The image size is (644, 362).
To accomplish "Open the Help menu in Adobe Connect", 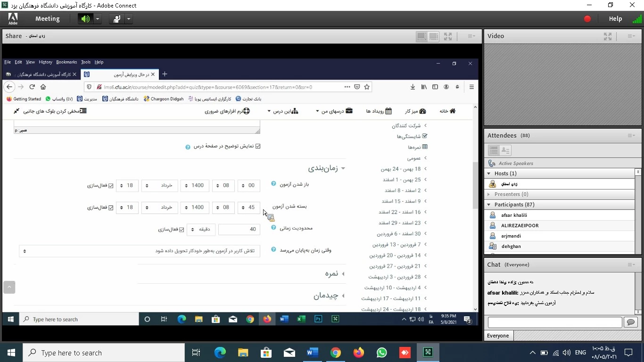I will pos(615,19).
